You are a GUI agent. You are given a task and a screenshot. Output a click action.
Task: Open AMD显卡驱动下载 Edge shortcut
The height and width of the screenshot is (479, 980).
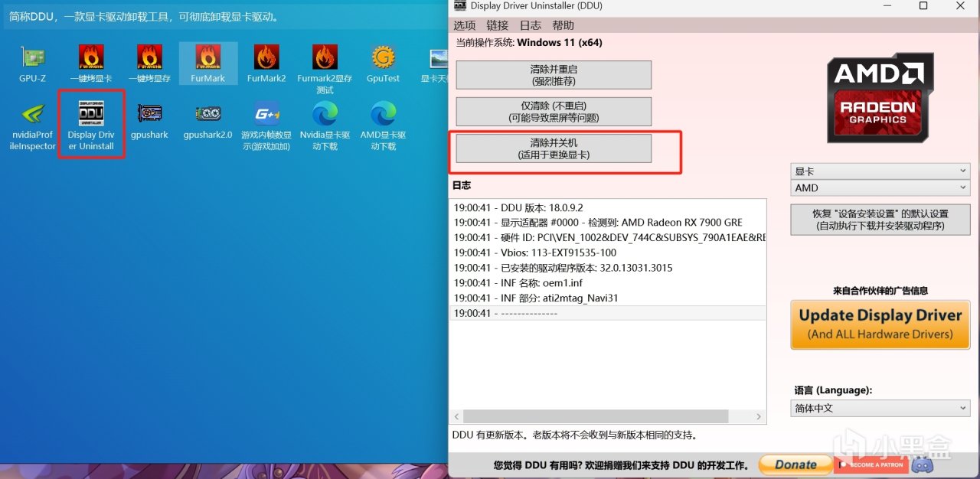(383, 126)
